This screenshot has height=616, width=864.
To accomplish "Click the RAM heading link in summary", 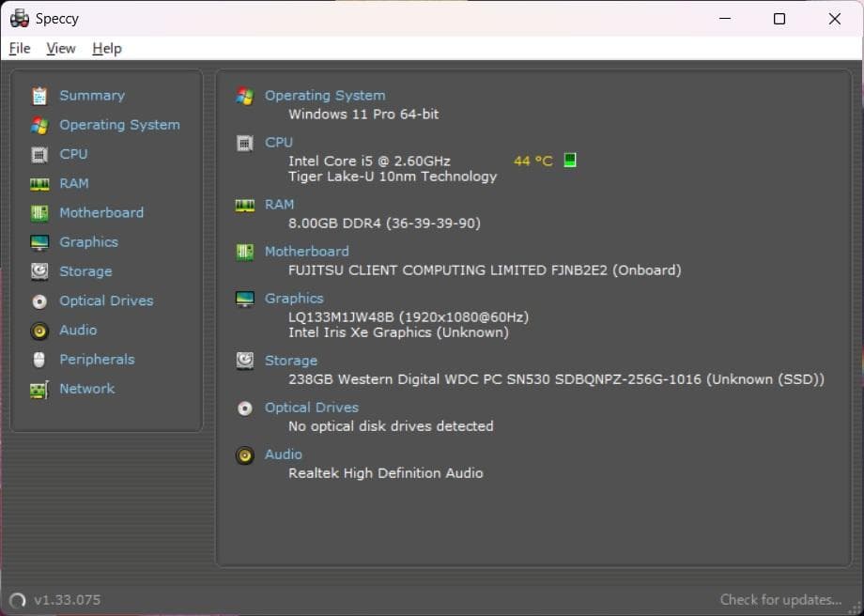I will pyautogui.click(x=279, y=205).
